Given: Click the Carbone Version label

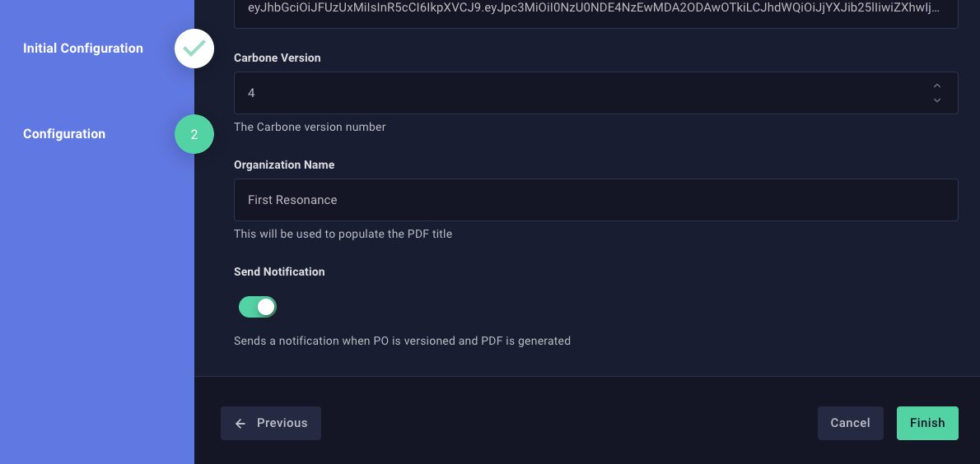Looking at the screenshot, I should pos(277,58).
